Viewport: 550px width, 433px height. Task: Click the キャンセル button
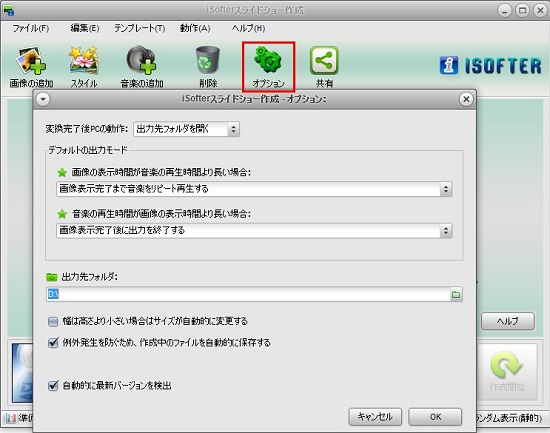[x=375, y=417]
